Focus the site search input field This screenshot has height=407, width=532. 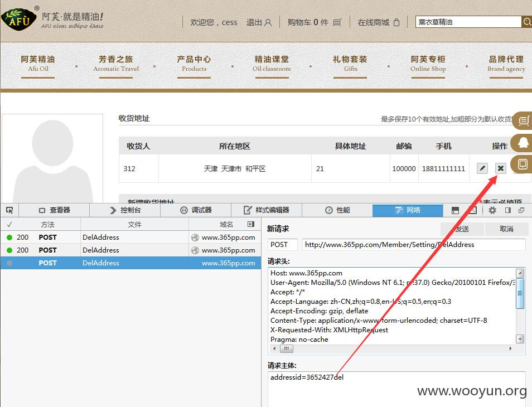pos(468,22)
